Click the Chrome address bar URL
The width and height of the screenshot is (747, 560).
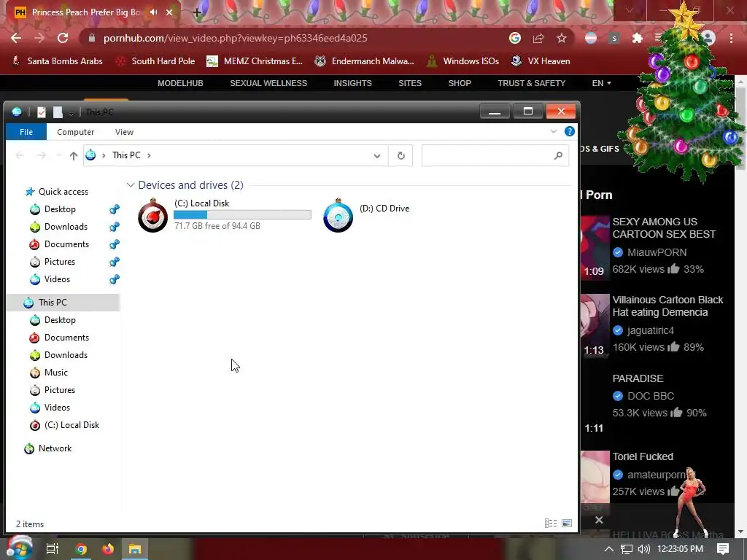tap(236, 38)
